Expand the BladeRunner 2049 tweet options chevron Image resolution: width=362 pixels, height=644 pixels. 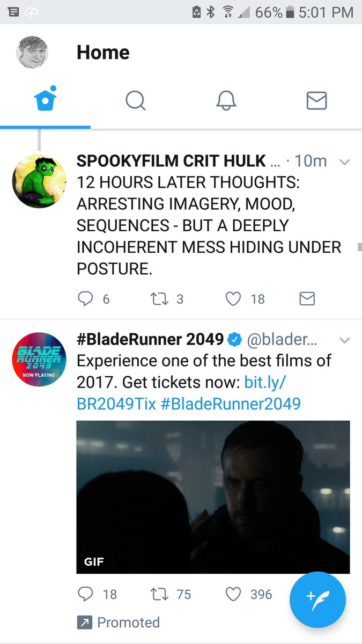345,340
